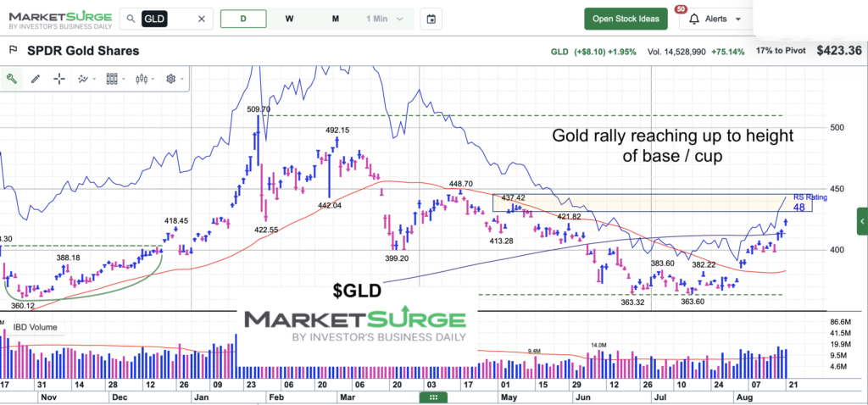This screenshot has width=868, height=405.
Task: Click the +75.14% volume change
Action: coord(729,52)
